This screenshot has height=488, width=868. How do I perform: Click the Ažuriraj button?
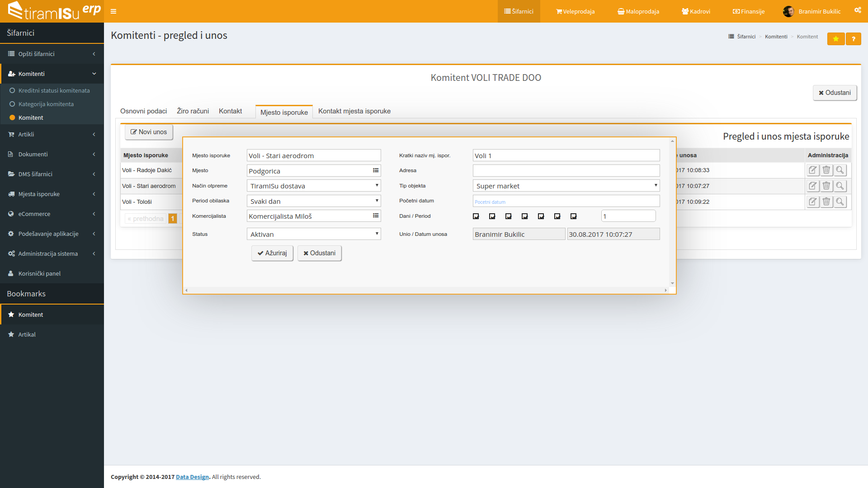tap(272, 253)
